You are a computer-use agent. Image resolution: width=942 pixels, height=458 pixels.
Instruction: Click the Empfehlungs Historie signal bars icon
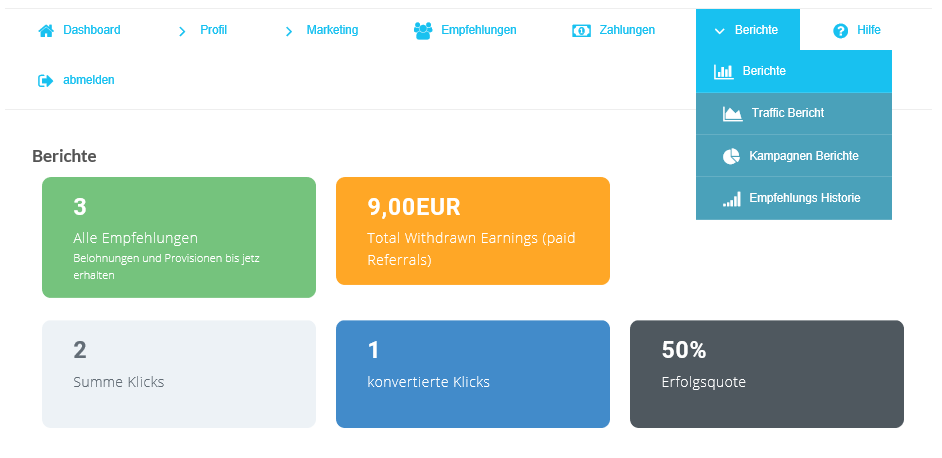tap(732, 199)
